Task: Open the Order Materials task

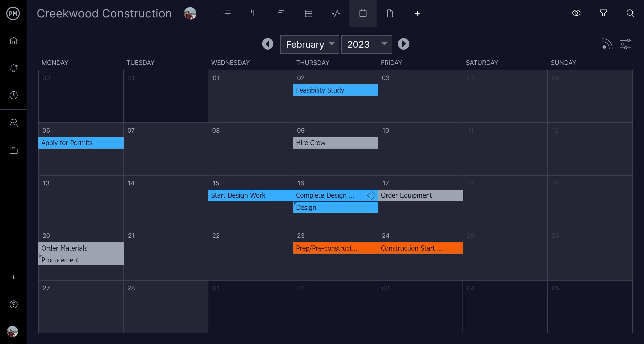Action: pyautogui.click(x=81, y=248)
